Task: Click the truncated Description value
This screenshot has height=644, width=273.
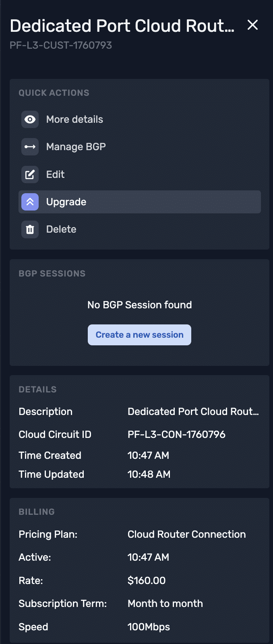Action: click(193, 411)
